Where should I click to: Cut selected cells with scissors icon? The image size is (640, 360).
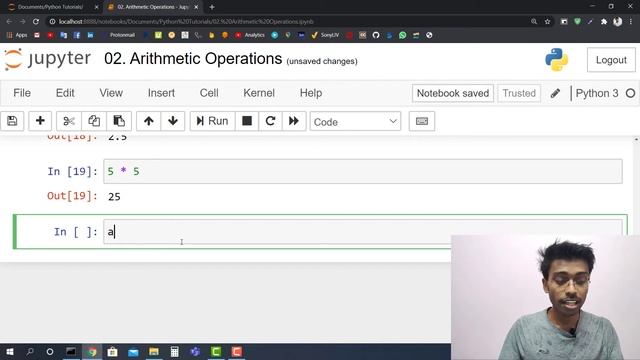pos(69,121)
